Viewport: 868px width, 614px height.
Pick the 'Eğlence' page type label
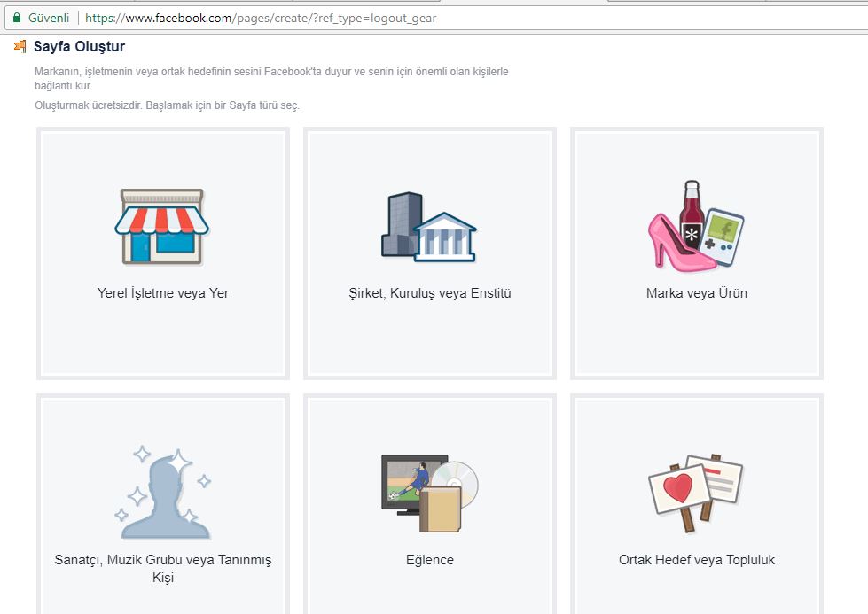[x=430, y=560]
